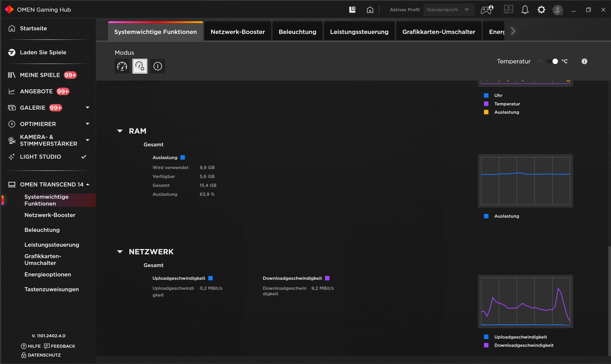Viewport: 611px width, 364px height.
Task: Select the basic gauge mode icon
Action: point(122,66)
